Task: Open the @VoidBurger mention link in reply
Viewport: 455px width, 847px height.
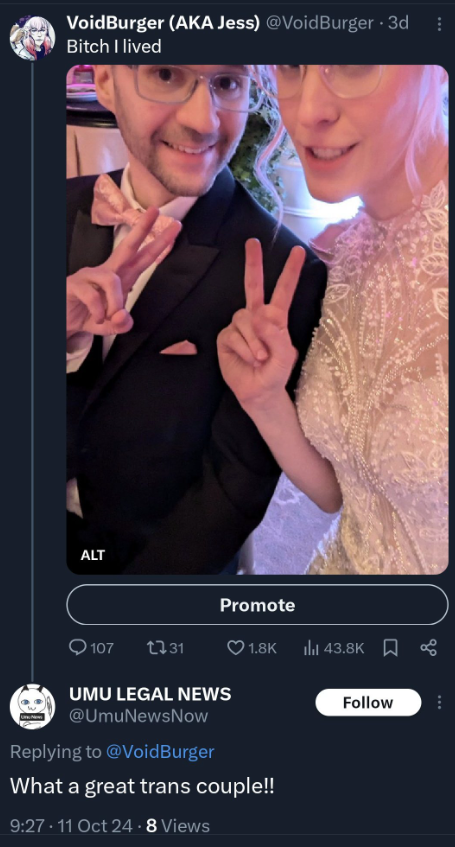Action: click(160, 751)
